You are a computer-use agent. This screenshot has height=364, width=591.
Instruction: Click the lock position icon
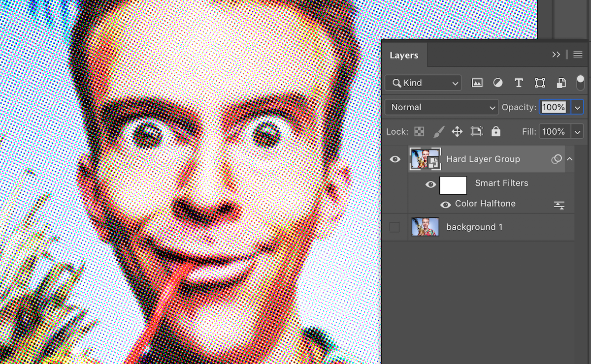click(x=457, y=131)
